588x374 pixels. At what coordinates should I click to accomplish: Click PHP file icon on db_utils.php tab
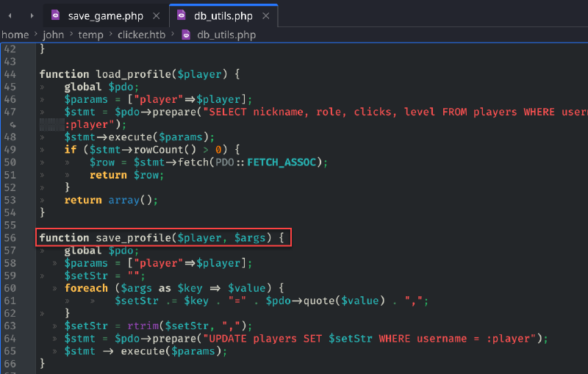click(181, 15)
